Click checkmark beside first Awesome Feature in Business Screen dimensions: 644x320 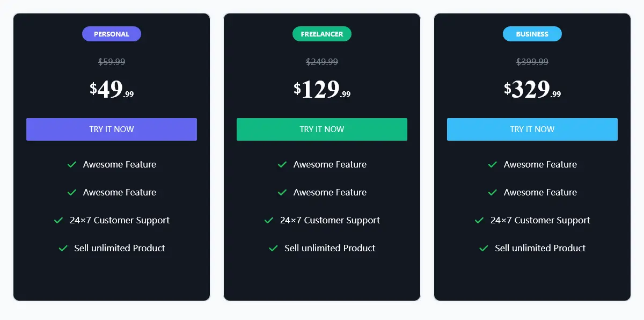pyautogui.click(x=493, y=164)
